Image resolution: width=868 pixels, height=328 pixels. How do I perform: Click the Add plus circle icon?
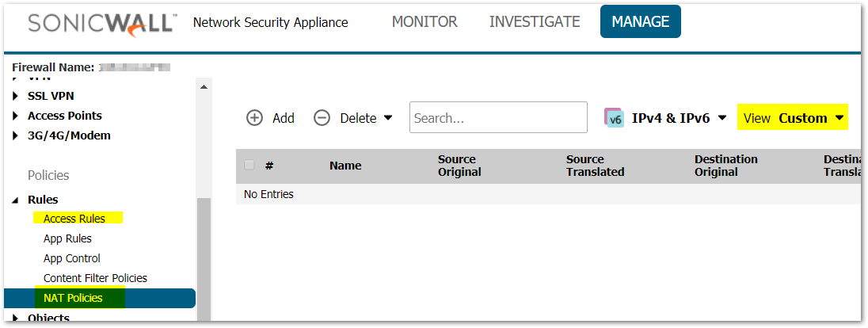[254, 118]
